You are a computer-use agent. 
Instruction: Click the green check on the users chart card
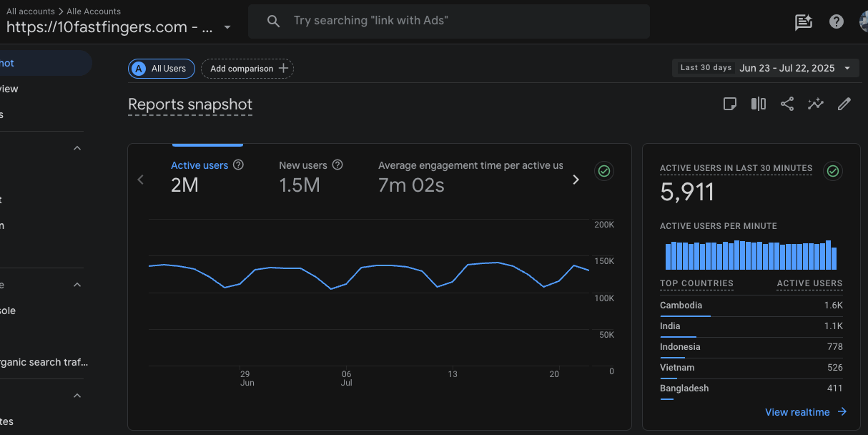[x=604, y=171]
